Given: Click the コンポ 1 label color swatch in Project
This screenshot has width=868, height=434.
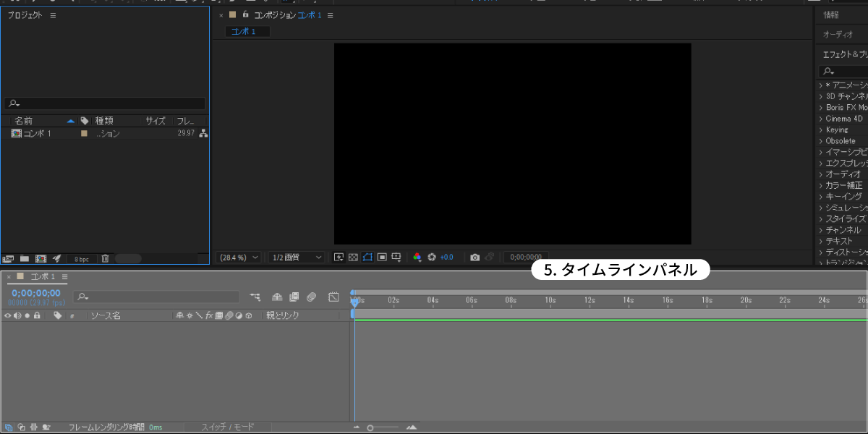Looking at the screenshot, I should point(85,134).
